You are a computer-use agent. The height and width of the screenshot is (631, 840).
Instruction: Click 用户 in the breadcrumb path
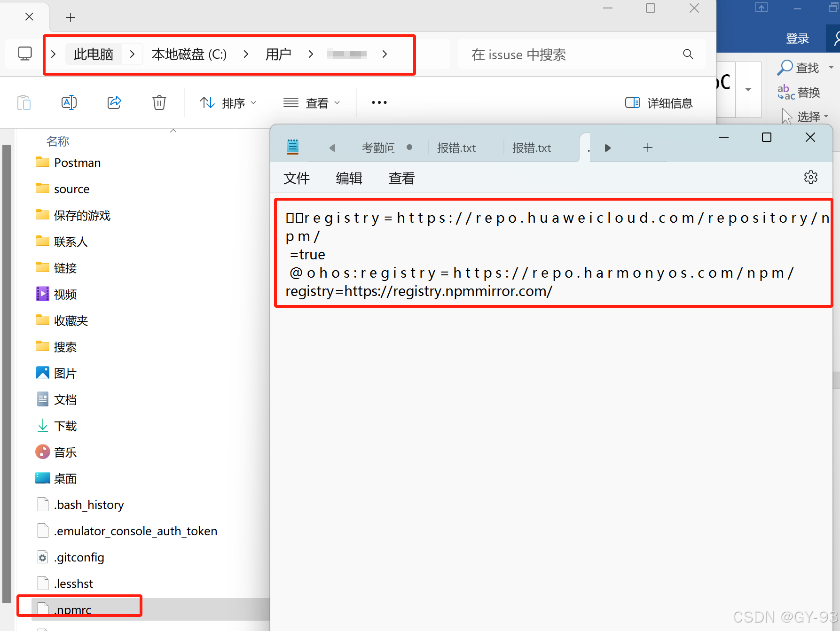[278, 54]
